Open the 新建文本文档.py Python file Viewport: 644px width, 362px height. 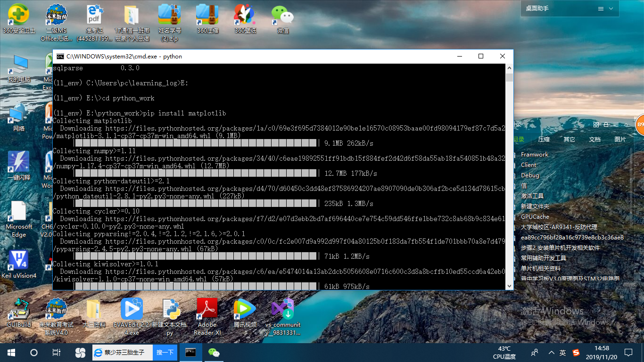click(170, 317)
